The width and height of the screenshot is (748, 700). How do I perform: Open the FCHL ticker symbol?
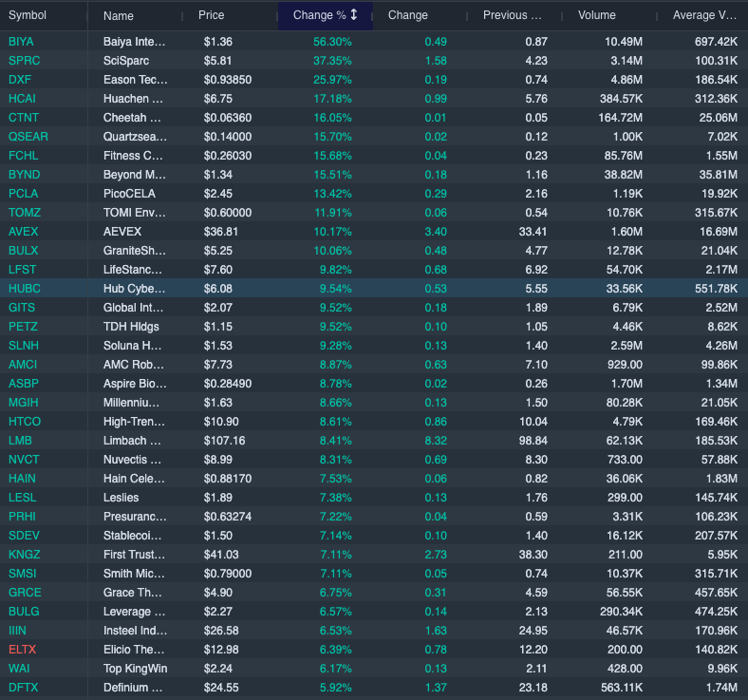click(24, 156)
